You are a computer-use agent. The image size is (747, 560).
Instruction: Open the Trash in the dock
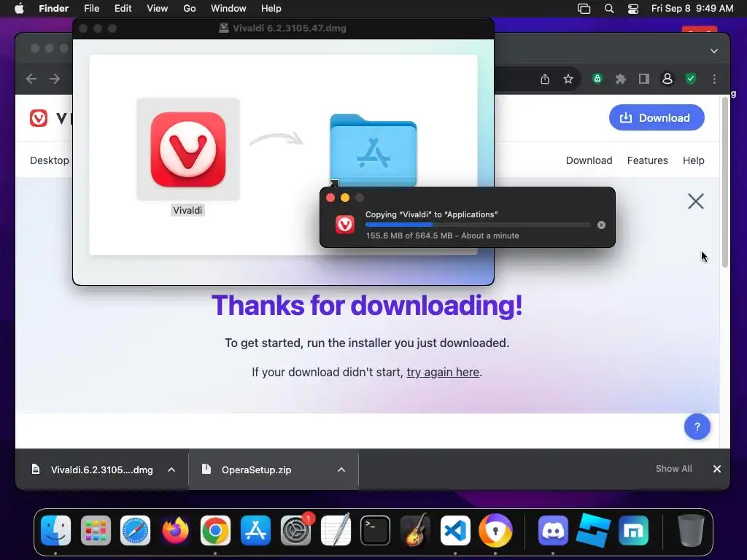click(691, 531)
